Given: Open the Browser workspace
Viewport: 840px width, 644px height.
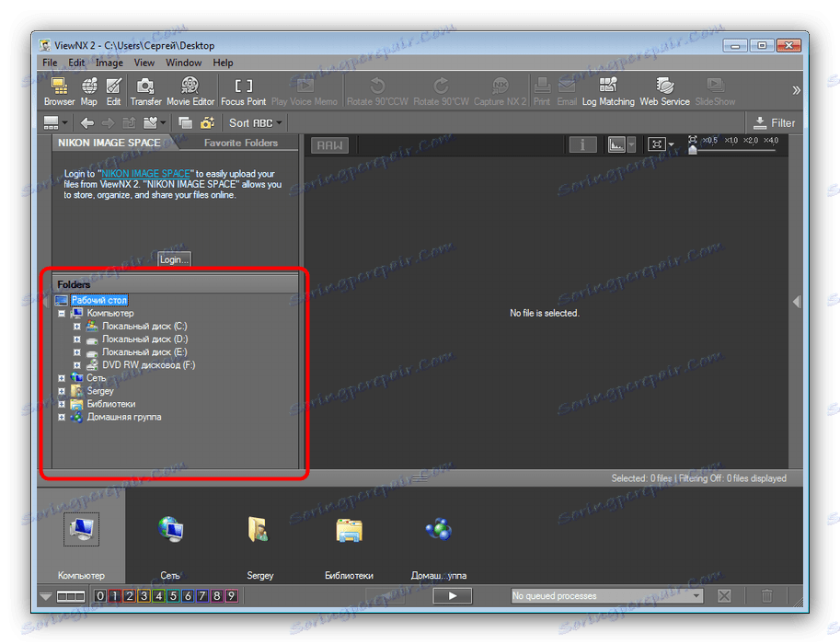Looking at the screenshot, I should click(59, 91).
